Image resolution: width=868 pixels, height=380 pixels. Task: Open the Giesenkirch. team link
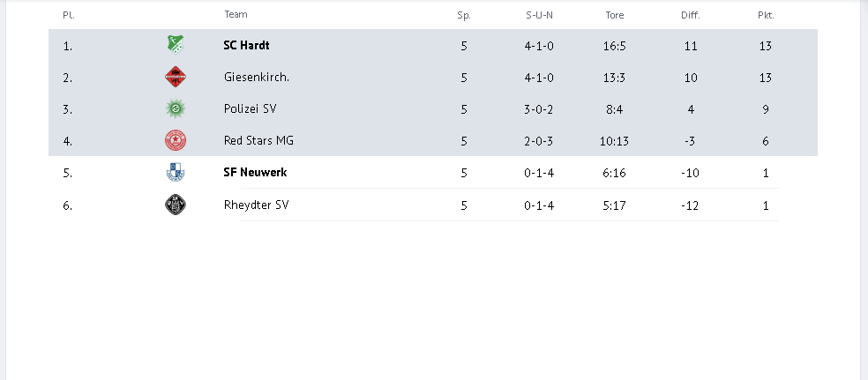click(x=257, y=78)
